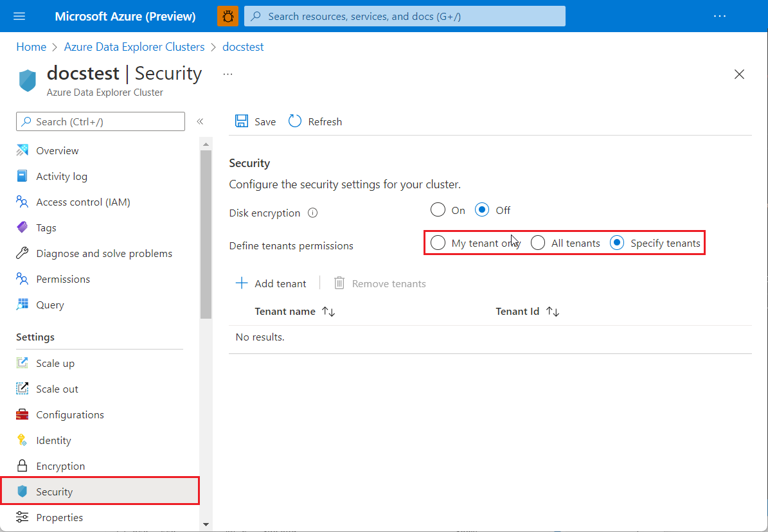Open Diagnose and solve problems
The image size is (768, 532).
(104, 254)
